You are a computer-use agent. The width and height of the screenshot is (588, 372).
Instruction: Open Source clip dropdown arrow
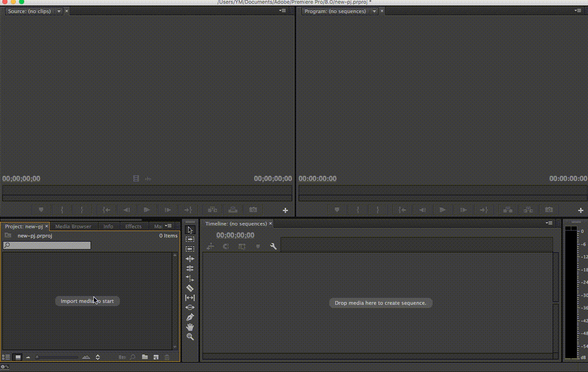pyautogui.click(x=59, y=11)
